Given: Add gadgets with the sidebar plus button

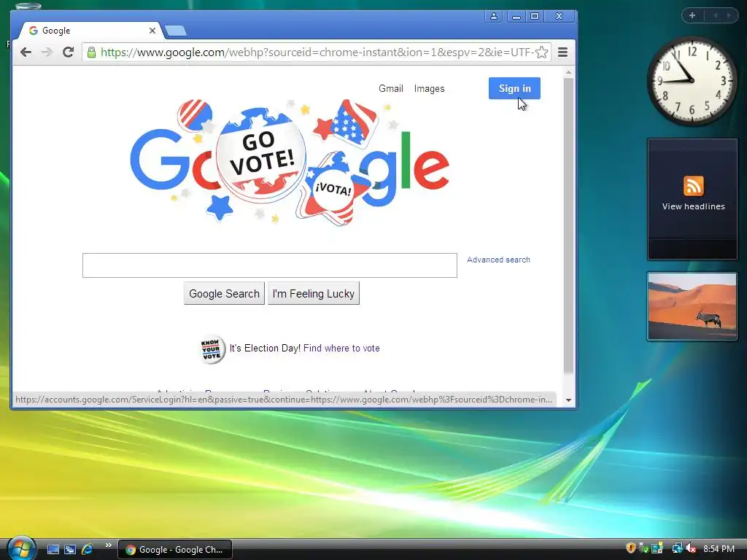Looking at the screenshot, I should (692, 15).
